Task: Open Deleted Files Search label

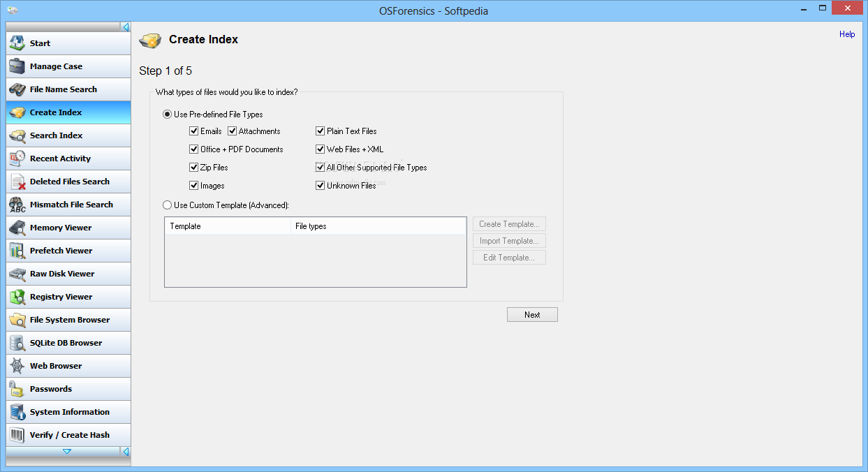Action: click(70, 182)
